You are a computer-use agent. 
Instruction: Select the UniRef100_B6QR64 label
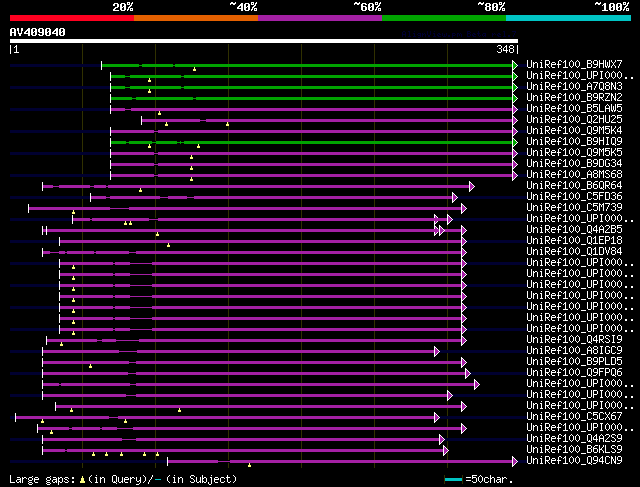pyautogui.click(x=574, y=185)
